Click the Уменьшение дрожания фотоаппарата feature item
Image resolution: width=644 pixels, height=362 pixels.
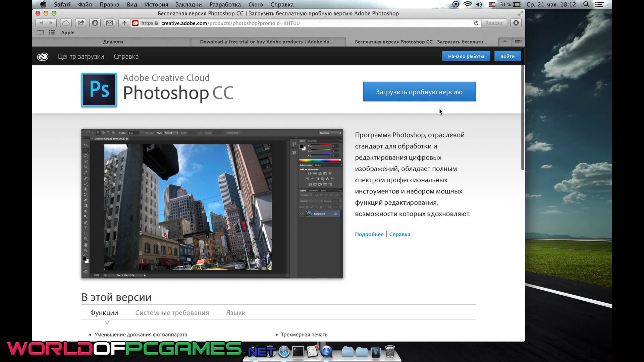141,335
